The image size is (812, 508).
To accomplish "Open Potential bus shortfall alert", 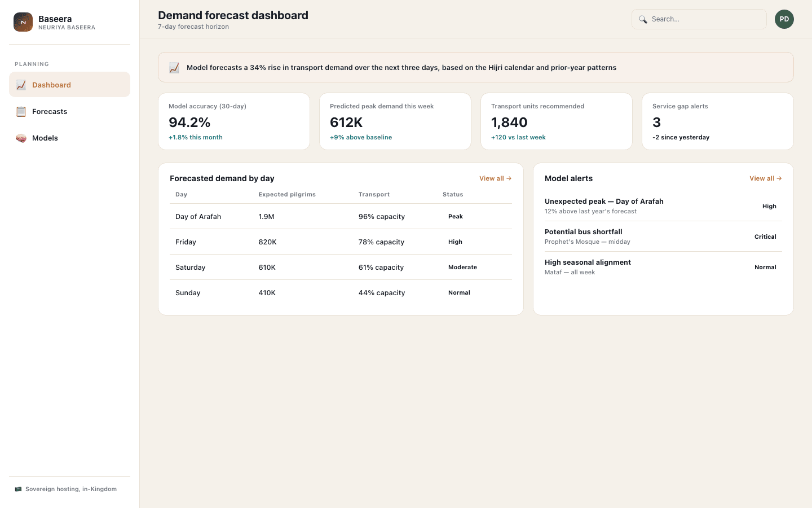I will point(663,237).
